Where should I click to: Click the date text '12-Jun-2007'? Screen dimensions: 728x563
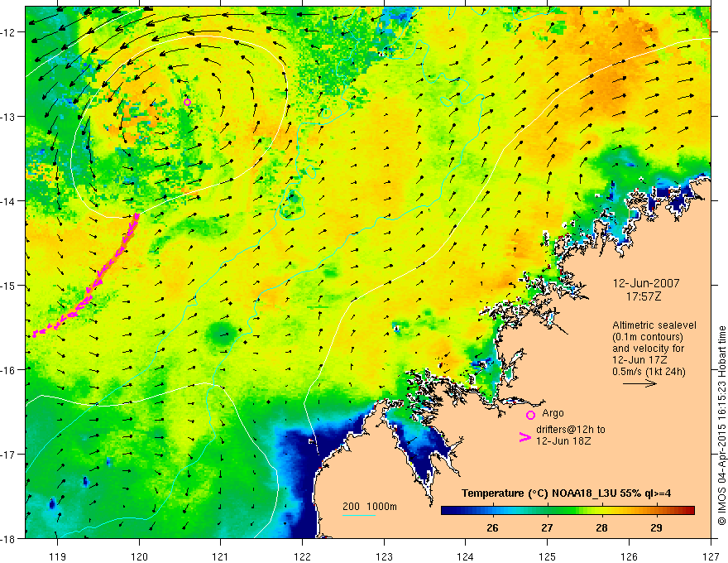tap(646, 283)
